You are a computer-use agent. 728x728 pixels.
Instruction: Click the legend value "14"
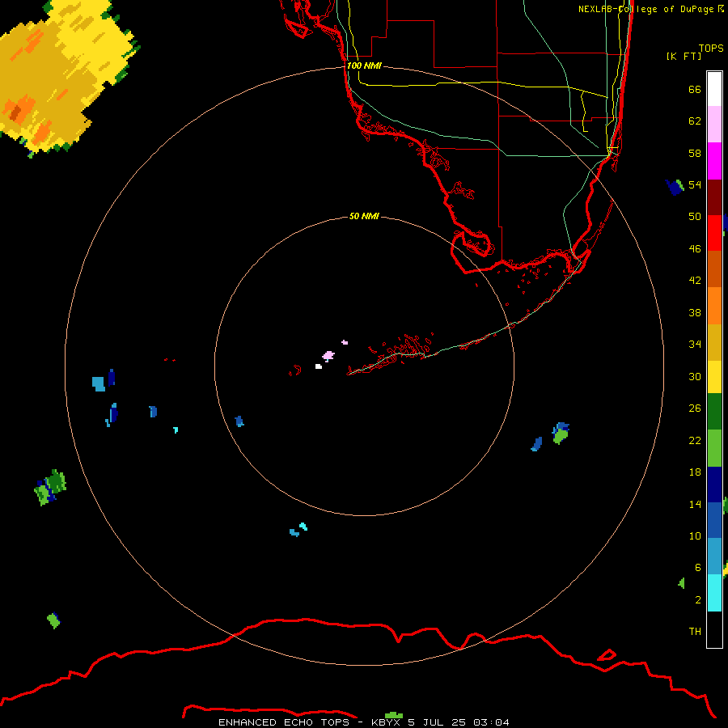(695, 504)
